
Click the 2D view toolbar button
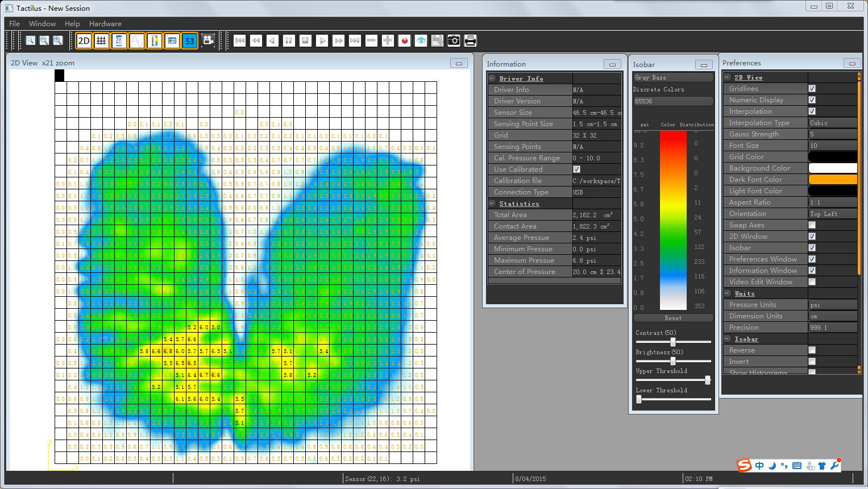84,41
